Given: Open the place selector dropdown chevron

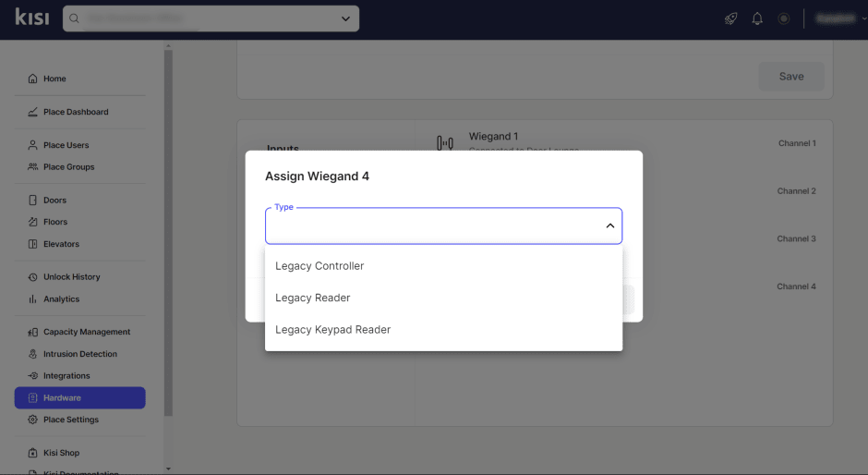Looking at the screenshot, I should tap(345, 18).
